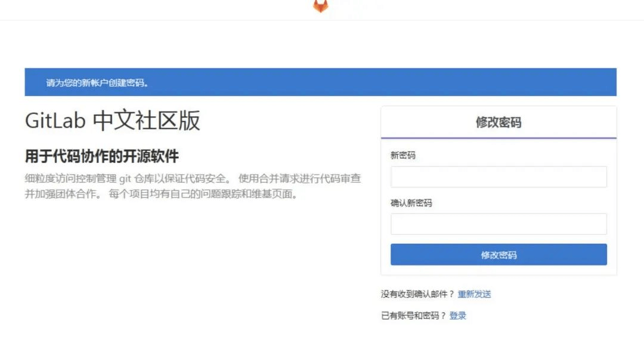Image resolution: width=644 pixels, height=355 pixels.
Task: Open the 重新发送 confirmation email link
Action: point(475,294)
